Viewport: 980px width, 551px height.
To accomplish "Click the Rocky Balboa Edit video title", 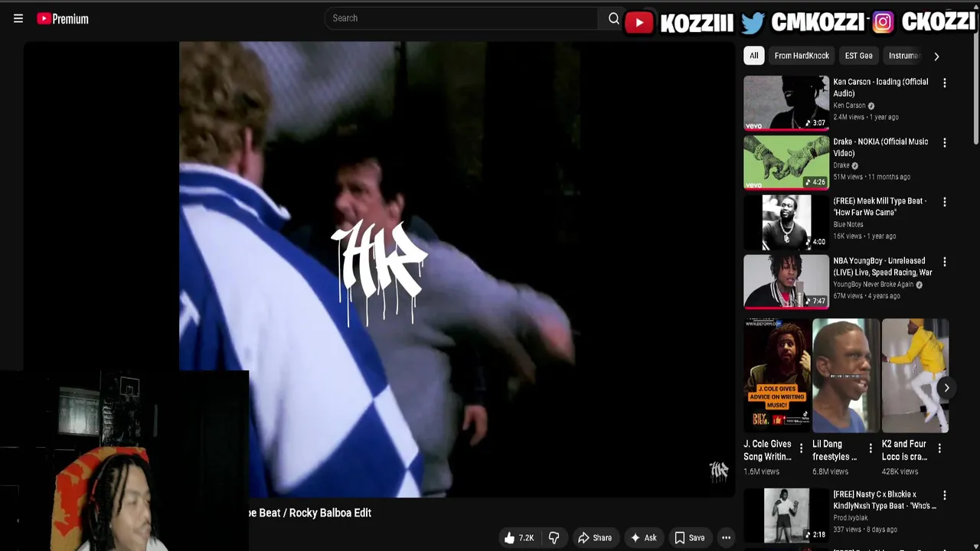I will click(310, 513).
